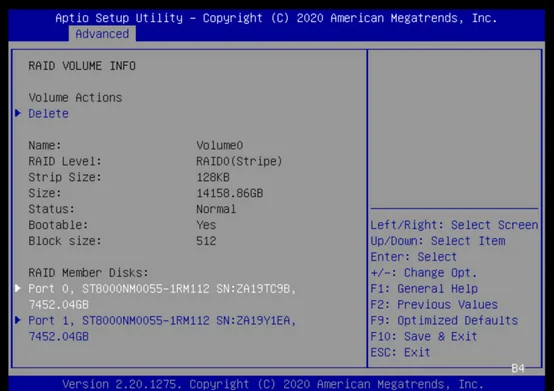Click the Status: label
The width and height of the screenshot is (554, 391).
(52, 209)
